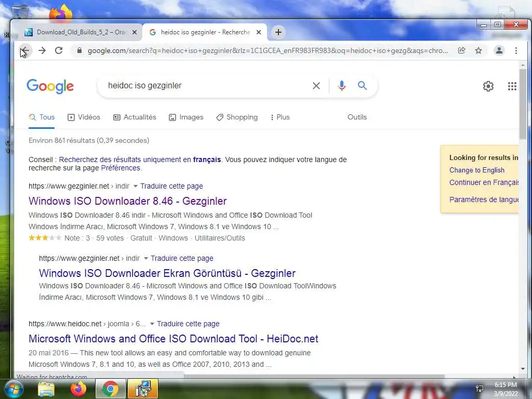The width and height of the screenshot is (532, 399).
Task: Choose Continuer en Français
Action: tap(484, 182)
